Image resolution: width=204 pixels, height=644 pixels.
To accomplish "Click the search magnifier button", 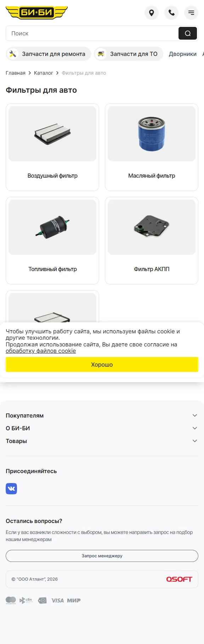I will [188, 33].
